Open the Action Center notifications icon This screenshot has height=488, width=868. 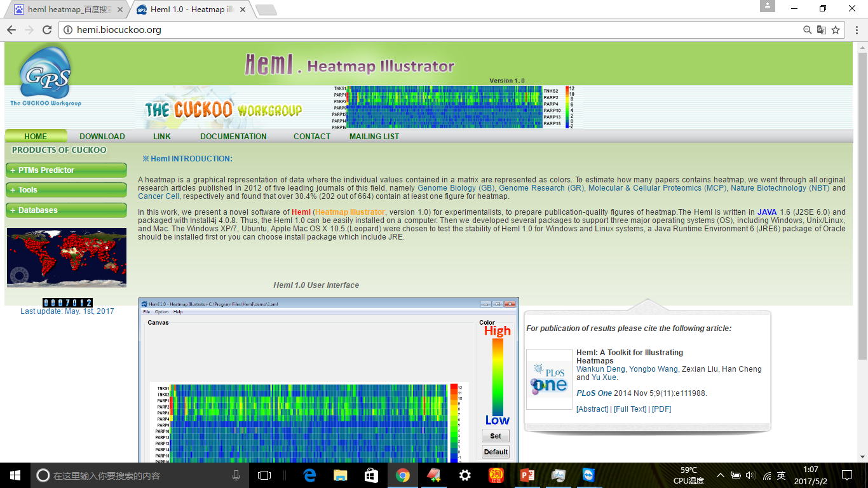click(x=847, y=475)
